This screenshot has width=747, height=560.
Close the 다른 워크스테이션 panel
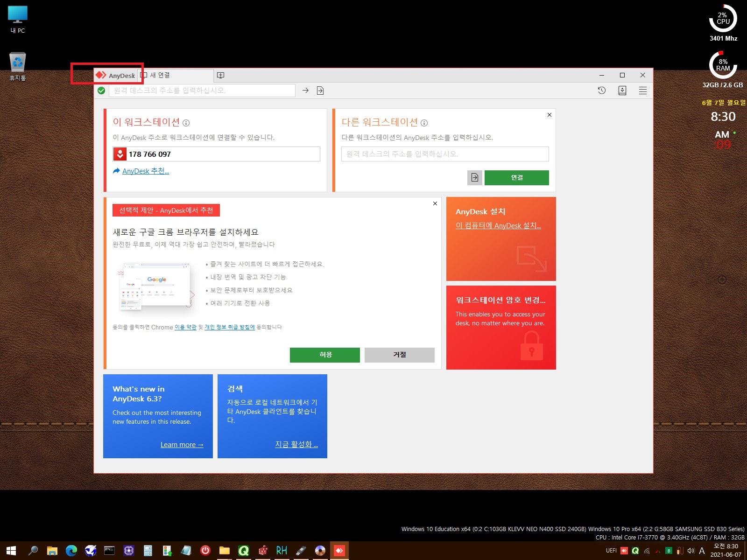coord(550,115)
